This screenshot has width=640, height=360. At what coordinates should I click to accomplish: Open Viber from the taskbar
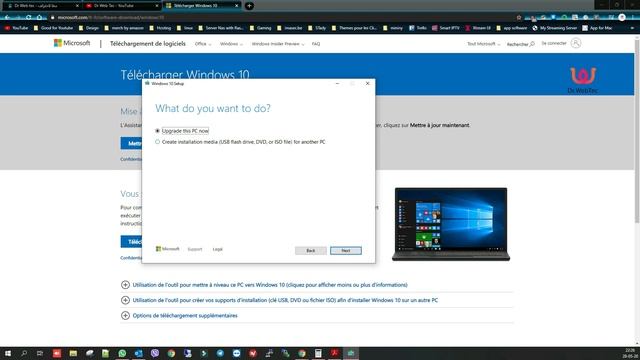155,353
